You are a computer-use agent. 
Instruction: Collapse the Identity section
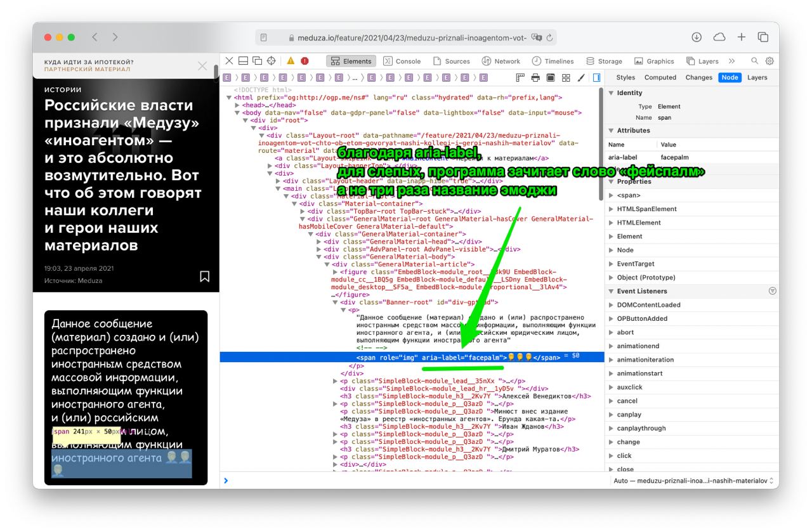coord(611,93)
